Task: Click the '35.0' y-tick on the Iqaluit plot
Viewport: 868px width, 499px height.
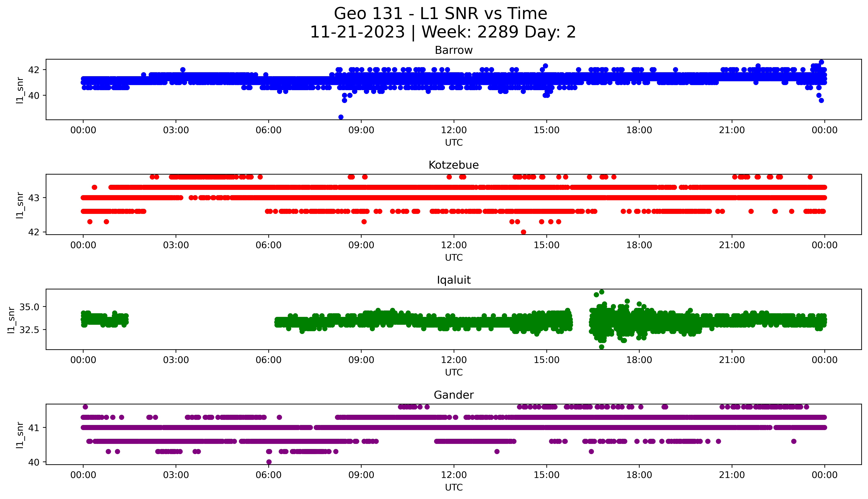Action: 29,307
